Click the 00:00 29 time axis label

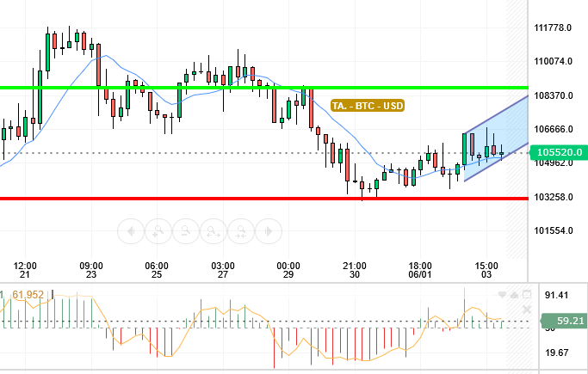coord(288,270)
